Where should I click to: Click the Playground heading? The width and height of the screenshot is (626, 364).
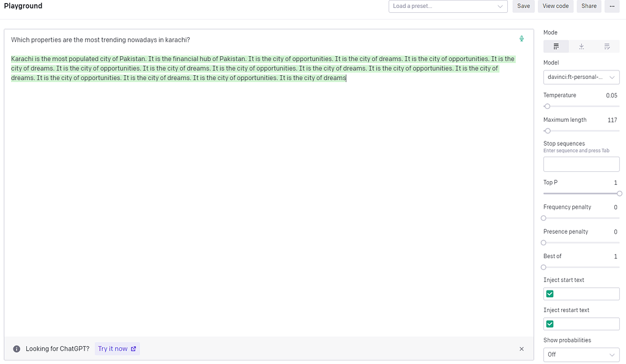tap(23, 6)
